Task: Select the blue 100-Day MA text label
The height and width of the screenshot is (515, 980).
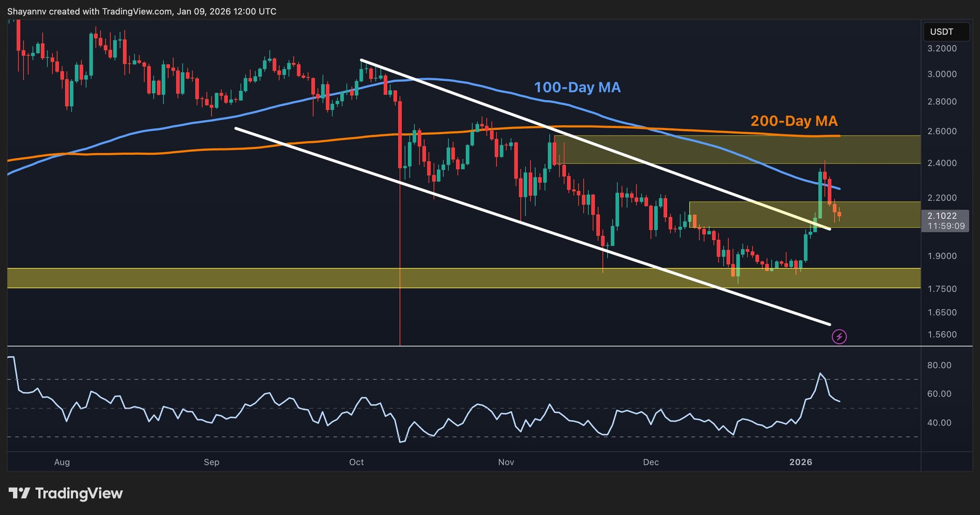Action: [577, 88]
